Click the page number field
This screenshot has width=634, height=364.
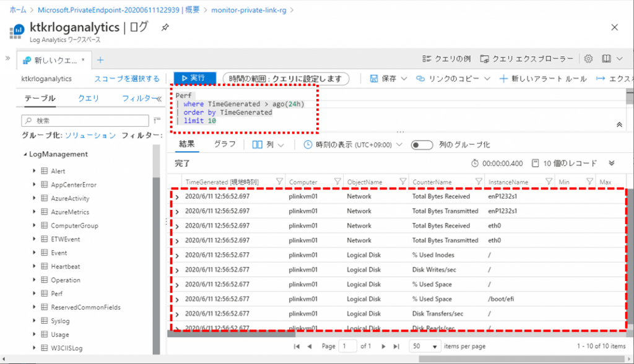[348, 346]
